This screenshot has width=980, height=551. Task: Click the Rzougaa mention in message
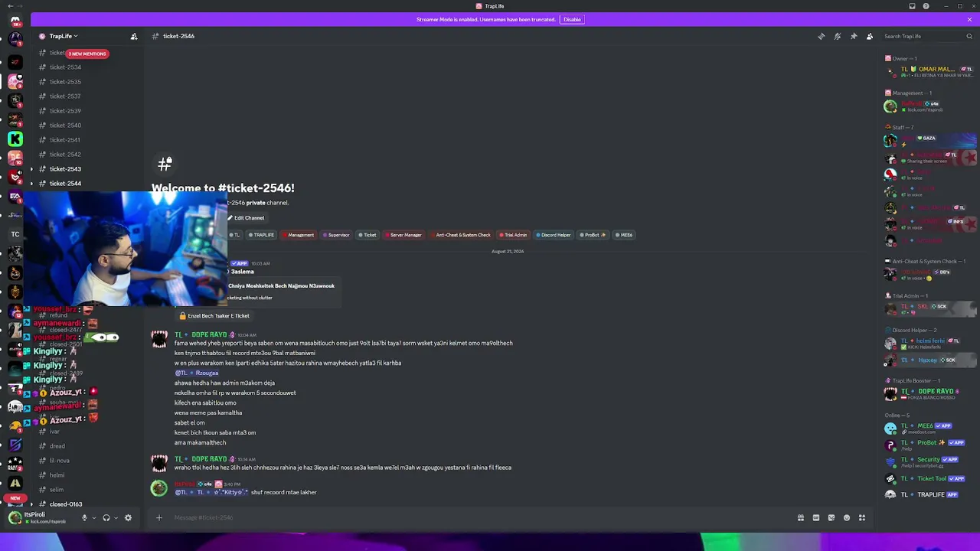pos(197,373)
